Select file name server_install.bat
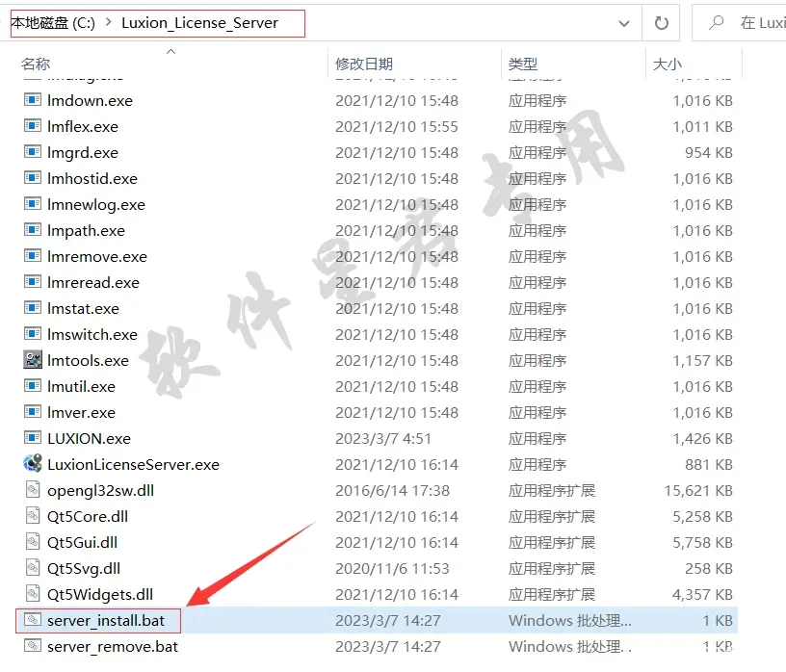This screenshot has width=786, height=672. pos(106,620)
